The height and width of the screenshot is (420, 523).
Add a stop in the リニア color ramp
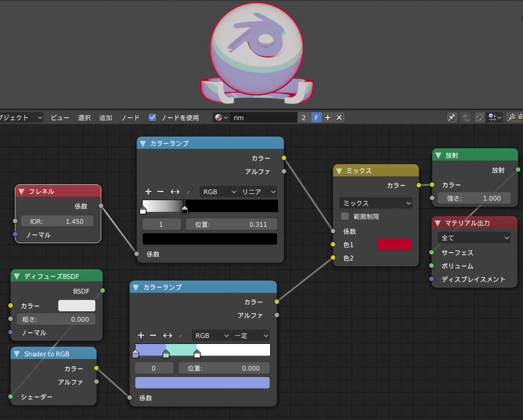[149, 192]
